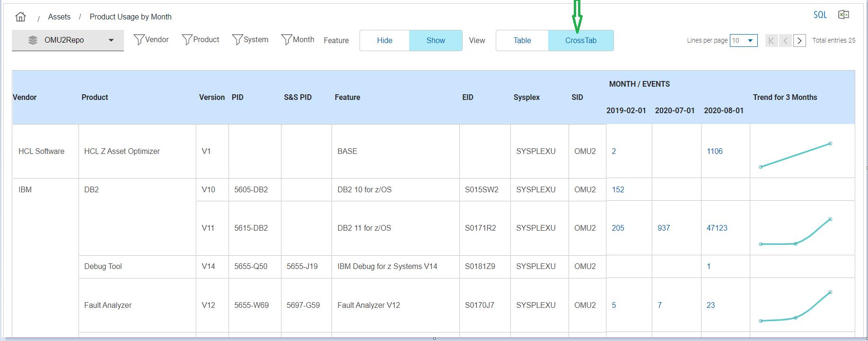
Task: Hide the Feature column
Action: [x=385, y=41]
